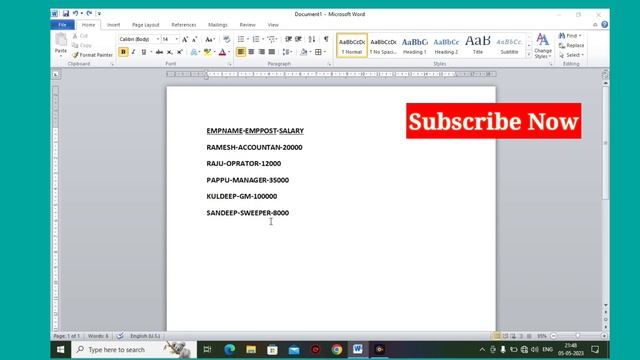Redo the last action
The height and width of the screenshot is (360, 640).
pyautogui.click(x=89, y=13)
